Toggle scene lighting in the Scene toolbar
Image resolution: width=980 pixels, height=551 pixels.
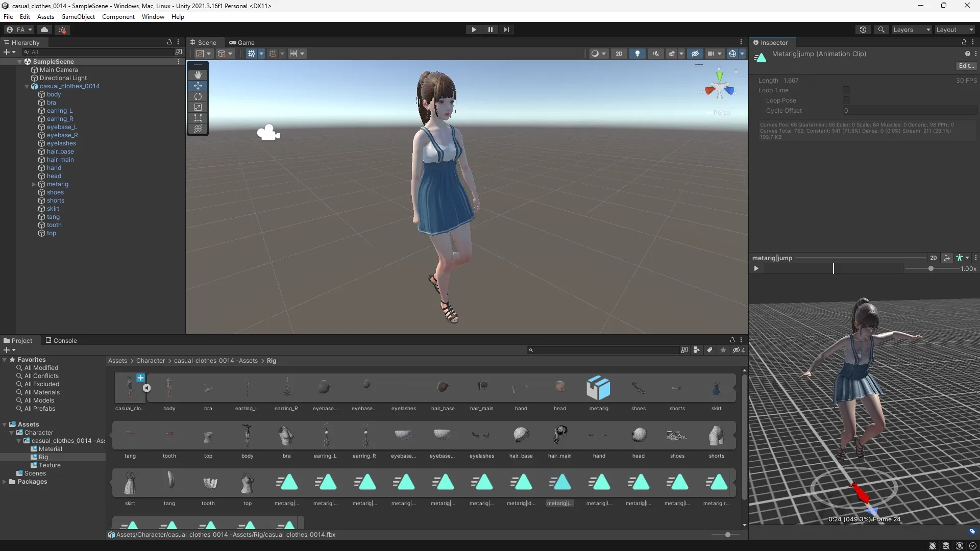coord(637,53)
